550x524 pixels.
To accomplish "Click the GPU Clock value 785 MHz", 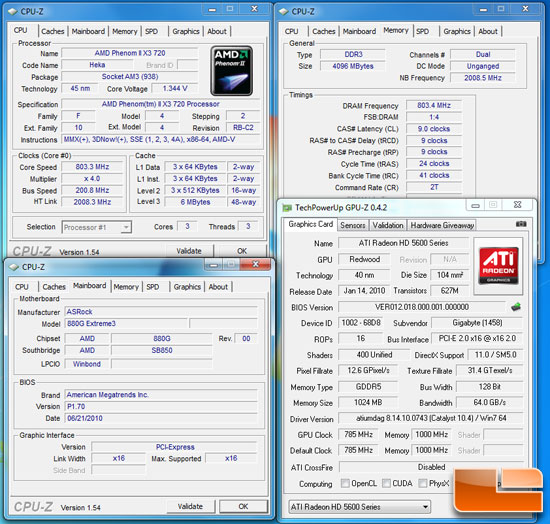I will tap(358, 435).
